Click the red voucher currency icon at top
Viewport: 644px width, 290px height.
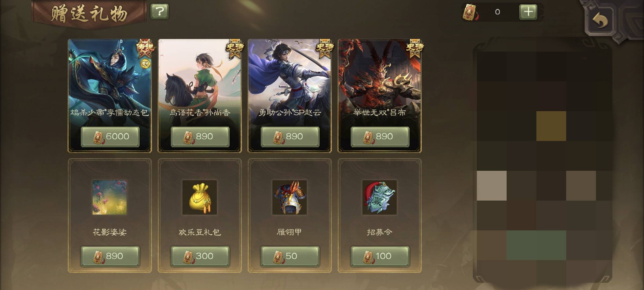470,12
